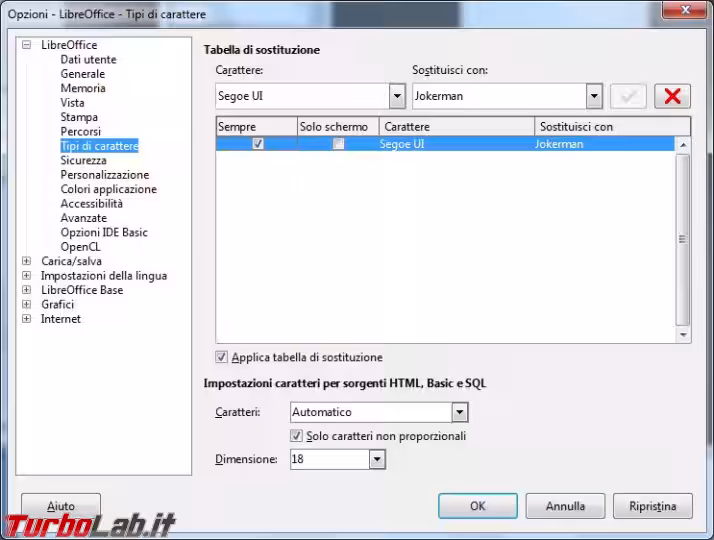
Task: Open Colori applicazione page
Action: tap(108, 189)
